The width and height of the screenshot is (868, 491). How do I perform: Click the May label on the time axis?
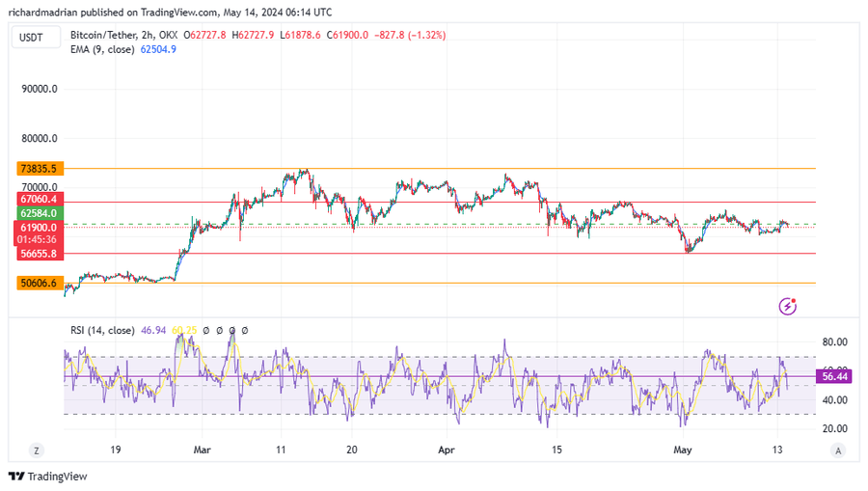tap(683, 450)
